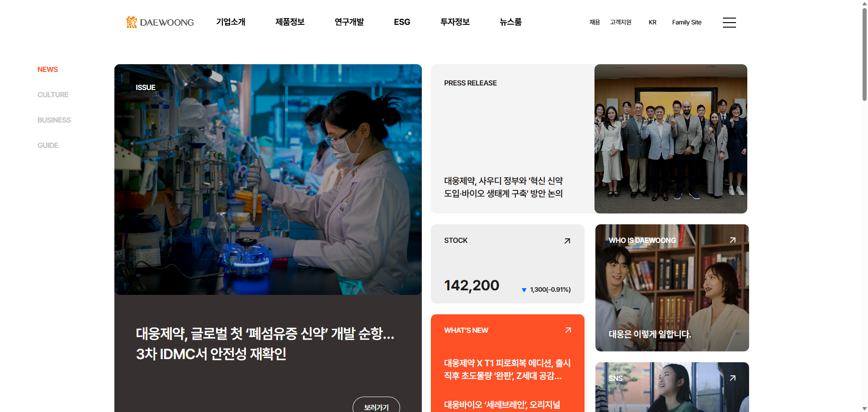
Task: Click the press release group photo
Action: (x=671, y=139)
